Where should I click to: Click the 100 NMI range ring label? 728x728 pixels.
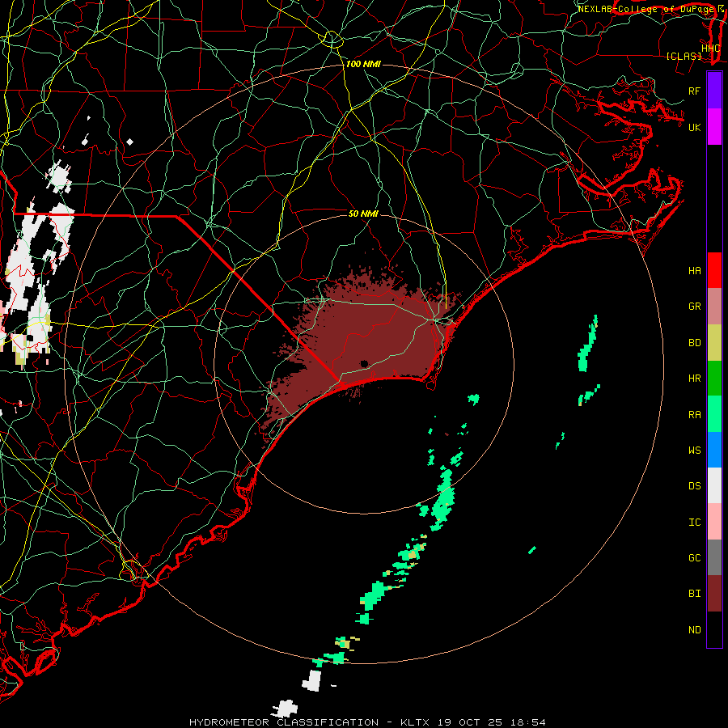363,64
